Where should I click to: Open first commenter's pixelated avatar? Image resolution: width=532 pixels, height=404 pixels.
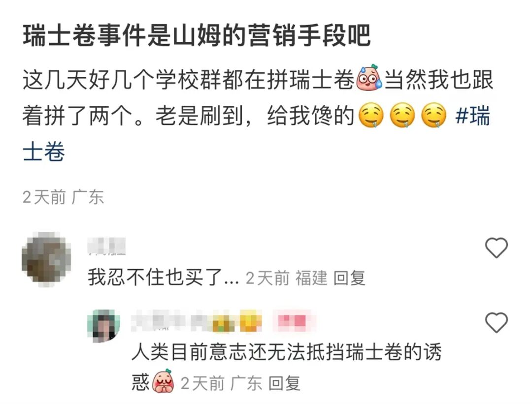(46, 259)
